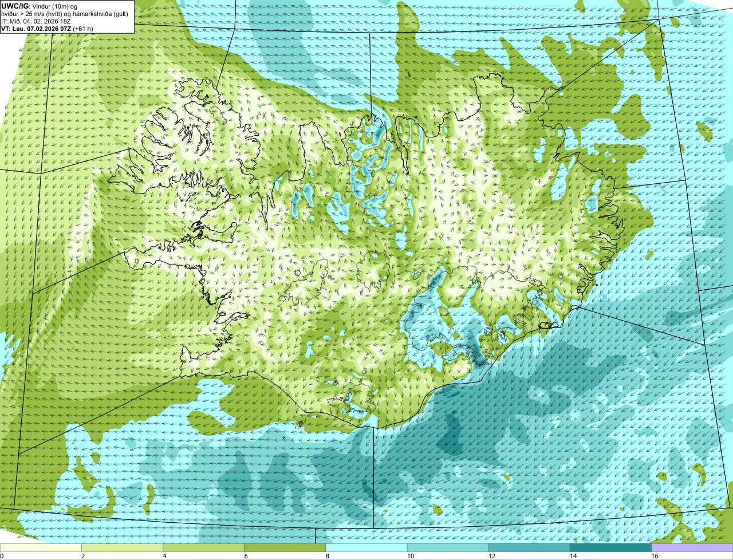Click the legend tick label "16"

click(x=654, y=556)
